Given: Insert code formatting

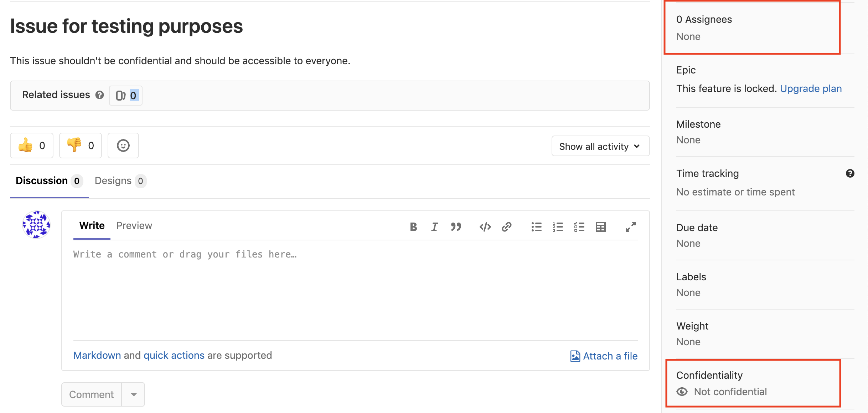Looking at the screenshot, I should pyautogui.click(x=485, y=227).
